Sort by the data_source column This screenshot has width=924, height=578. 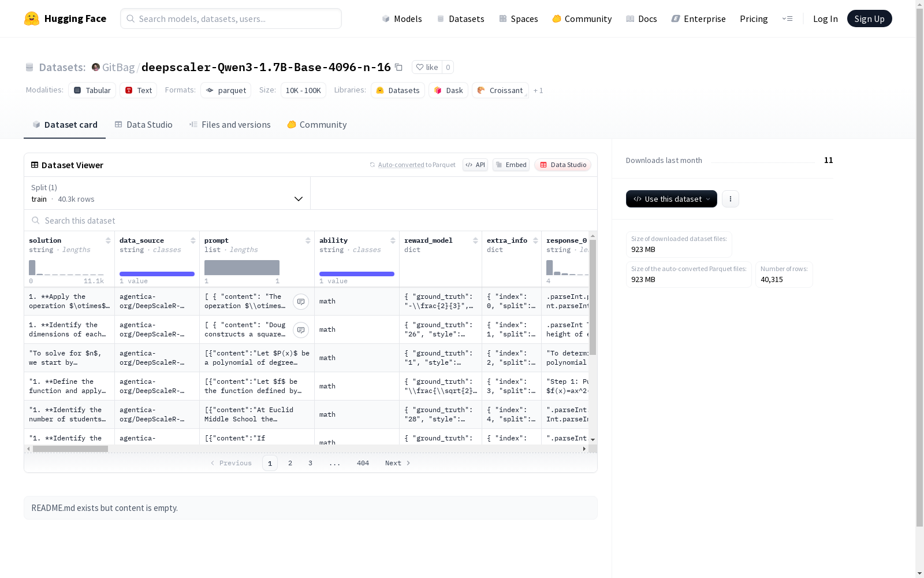pos(193,240)
